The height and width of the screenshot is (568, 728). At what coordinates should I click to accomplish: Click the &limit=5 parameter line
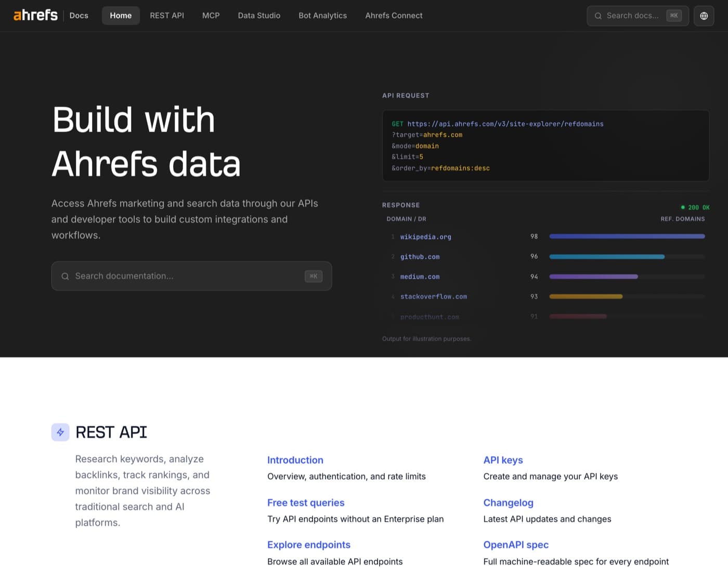(x=407, y=157)
